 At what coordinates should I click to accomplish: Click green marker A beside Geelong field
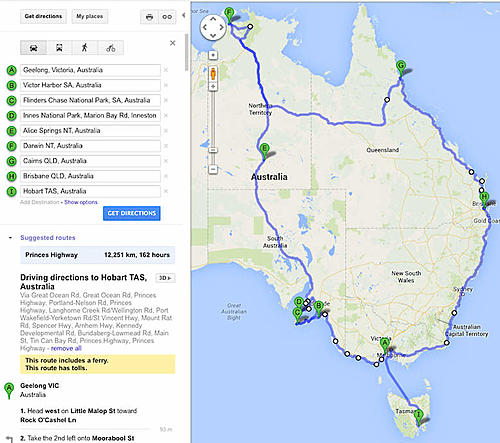click(x=11, y=70)
